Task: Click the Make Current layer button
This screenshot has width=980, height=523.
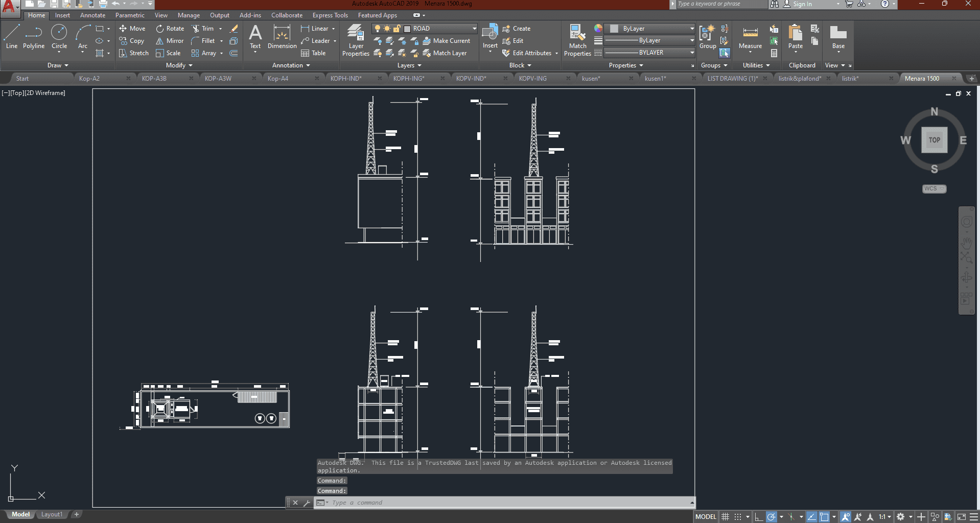Action: pyautogui.click(x=447, y=41)
